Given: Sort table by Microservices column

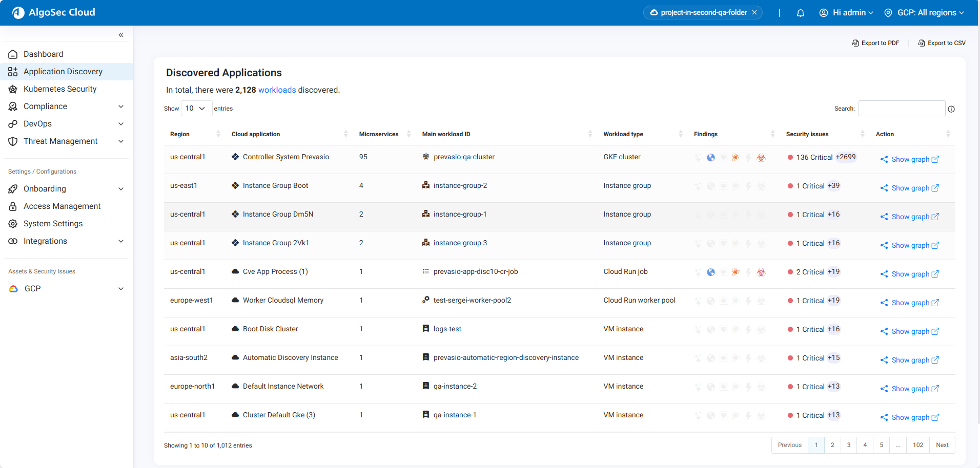Looking at the screenshot, I should [379, 134].
